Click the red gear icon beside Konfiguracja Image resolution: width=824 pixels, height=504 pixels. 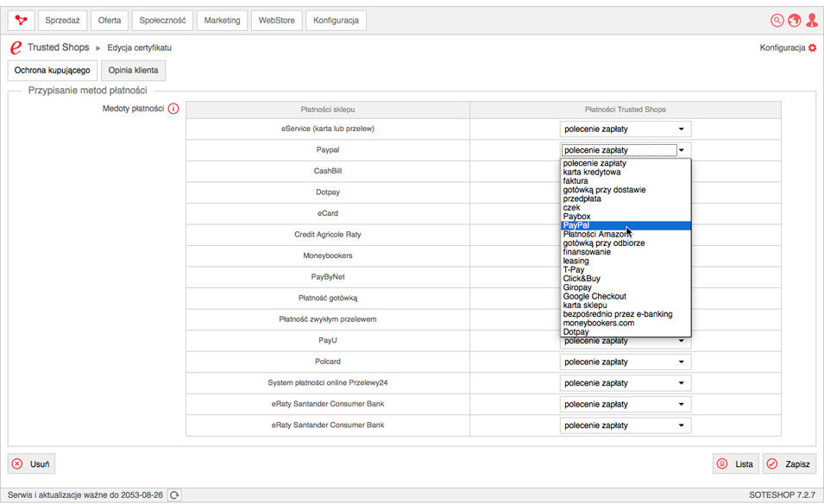coord(813,47)
